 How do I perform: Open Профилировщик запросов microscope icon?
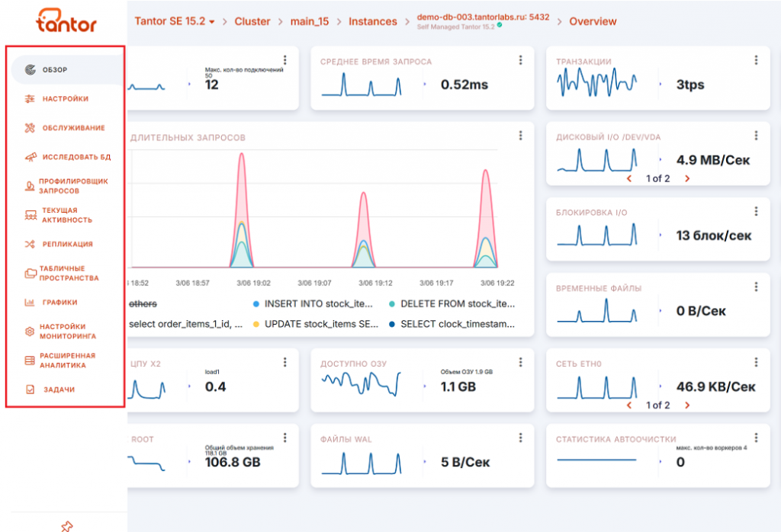30,186
